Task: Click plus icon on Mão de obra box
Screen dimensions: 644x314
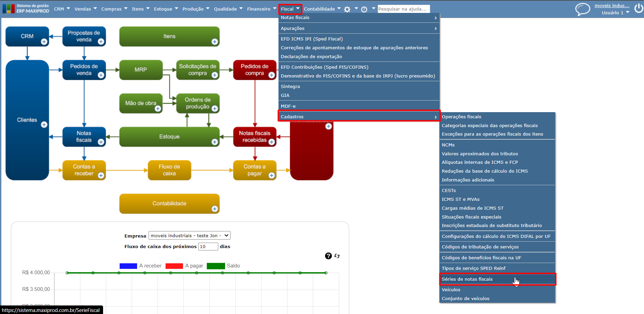Action: click(158, 108)
